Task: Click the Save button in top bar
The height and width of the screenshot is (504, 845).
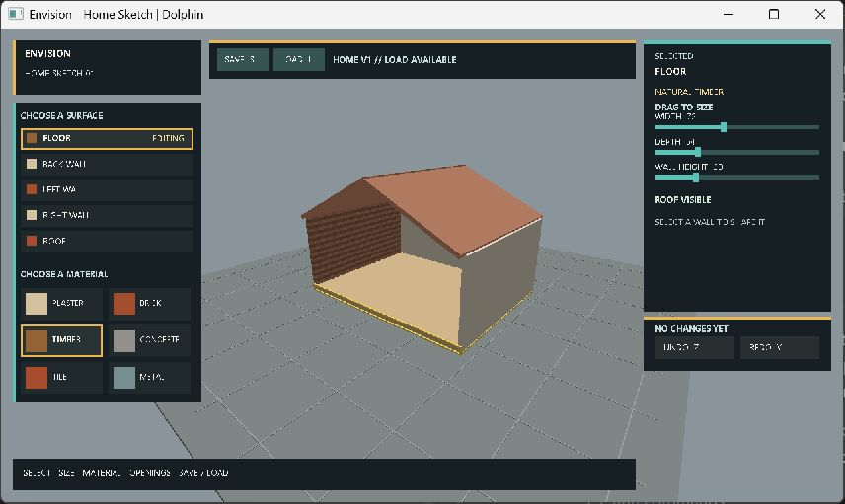Action: pos(243,59)
